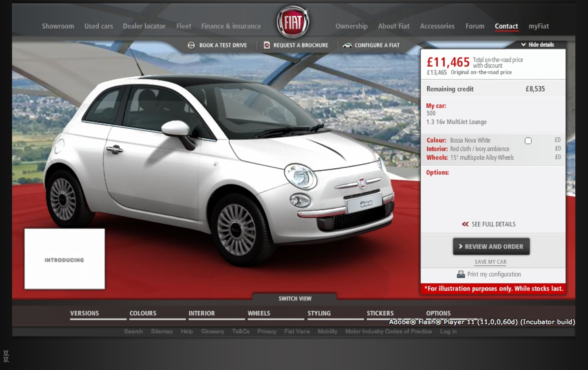Open the Help footer link
Viewport: 588px width, 370px height.
[187, 332]
